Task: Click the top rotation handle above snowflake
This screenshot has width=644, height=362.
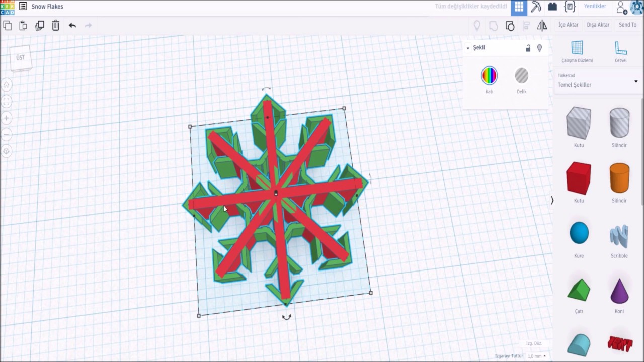Action: click(267, 89)
